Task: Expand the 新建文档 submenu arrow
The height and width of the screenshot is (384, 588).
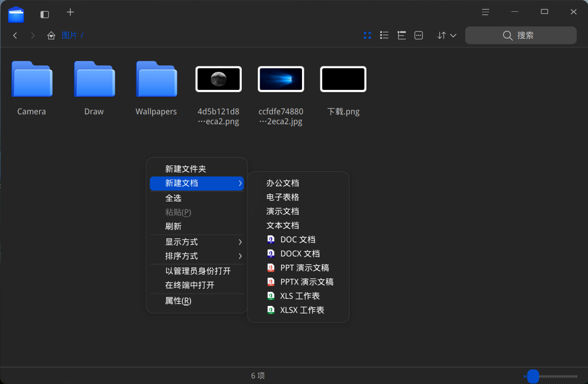Action: 240,183
